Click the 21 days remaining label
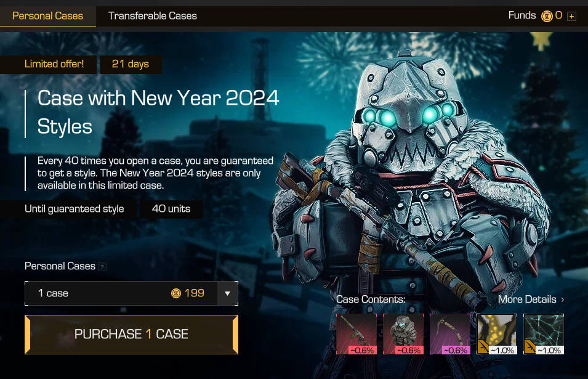This screenshot has width=588, height=379. [131, 64]
